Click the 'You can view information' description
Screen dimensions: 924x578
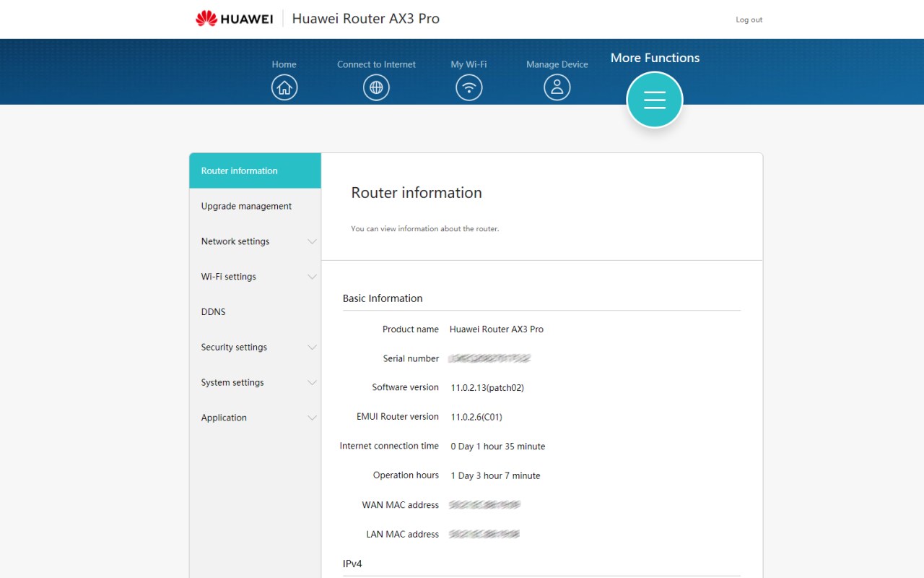coord(425,229)
